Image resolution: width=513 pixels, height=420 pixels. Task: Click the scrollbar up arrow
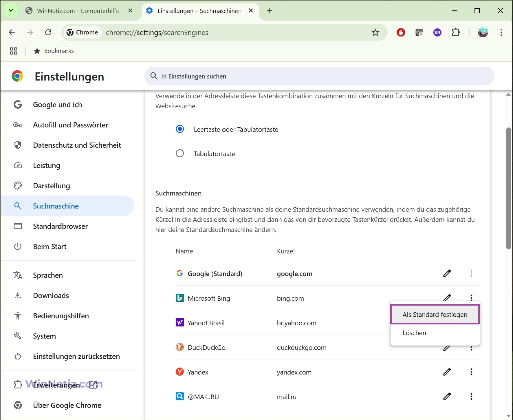pyautogui.click(x=509, y=94)
